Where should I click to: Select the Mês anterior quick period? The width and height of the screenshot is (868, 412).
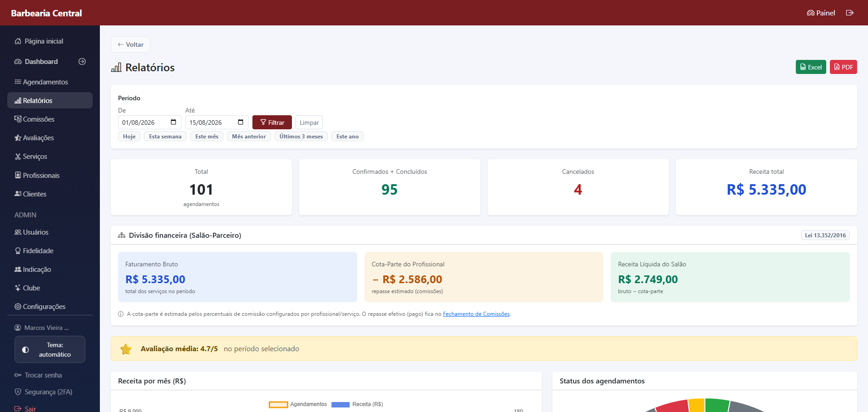pos(249,137)
